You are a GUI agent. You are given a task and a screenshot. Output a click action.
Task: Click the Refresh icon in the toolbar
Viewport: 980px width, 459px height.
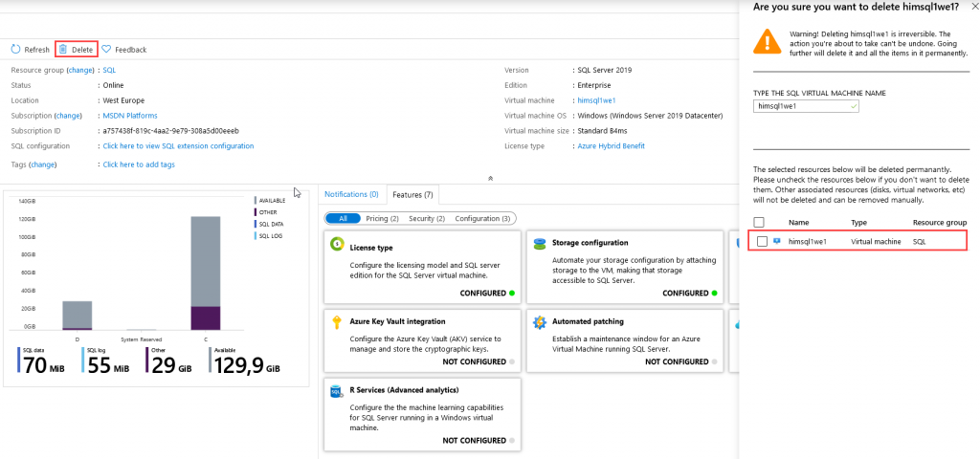pyautogui.click(x=15, y=50)
